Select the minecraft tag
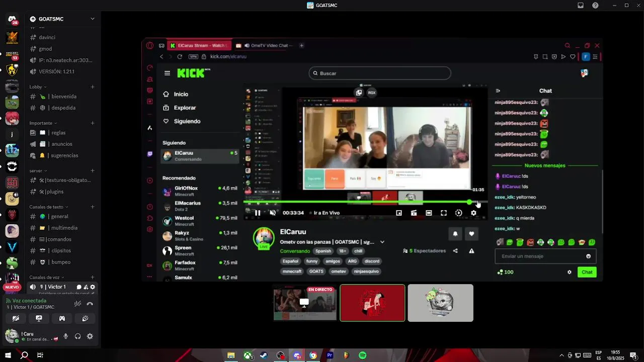 click(292, 271)
